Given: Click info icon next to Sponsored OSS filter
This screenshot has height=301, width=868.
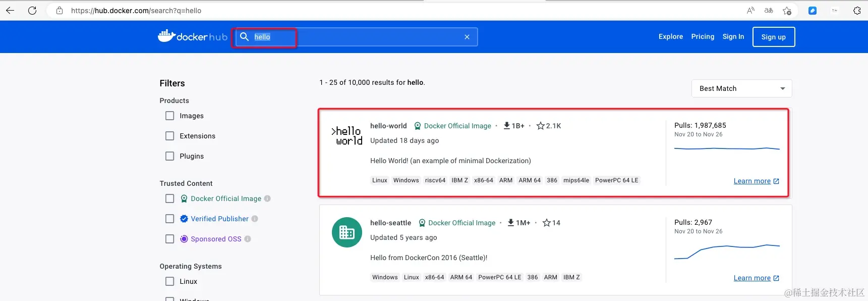Looking at the screenshot, I should (x=248, y=239).
